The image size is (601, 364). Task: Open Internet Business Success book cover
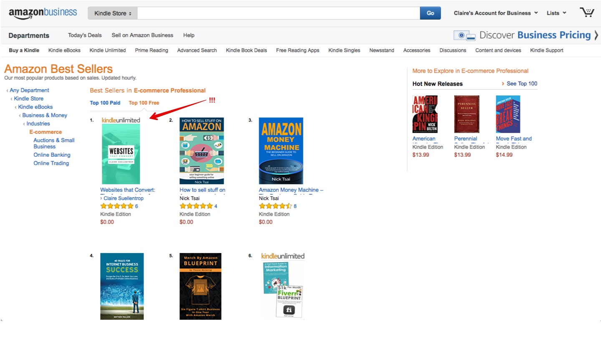click(122, 286)
